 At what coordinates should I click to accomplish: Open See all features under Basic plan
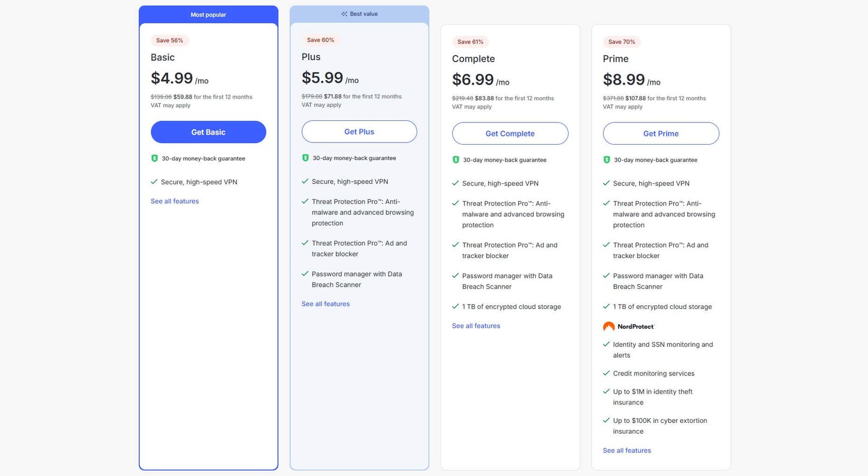click(175, 201)
